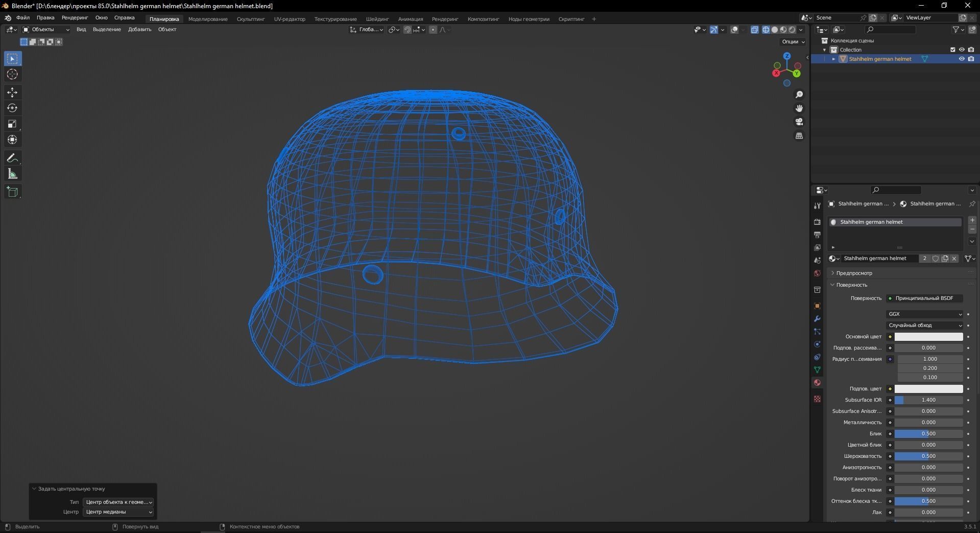Open the 'Центр медианы' center dropdown

[118, 512]
